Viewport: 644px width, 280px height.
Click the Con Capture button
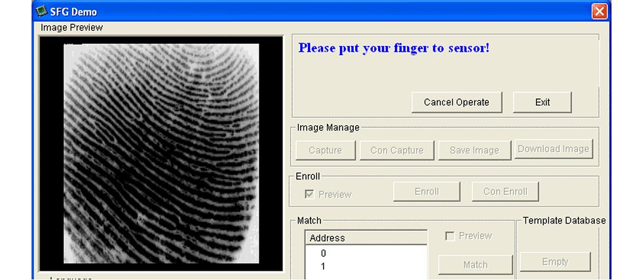click(x=397, y=150)
